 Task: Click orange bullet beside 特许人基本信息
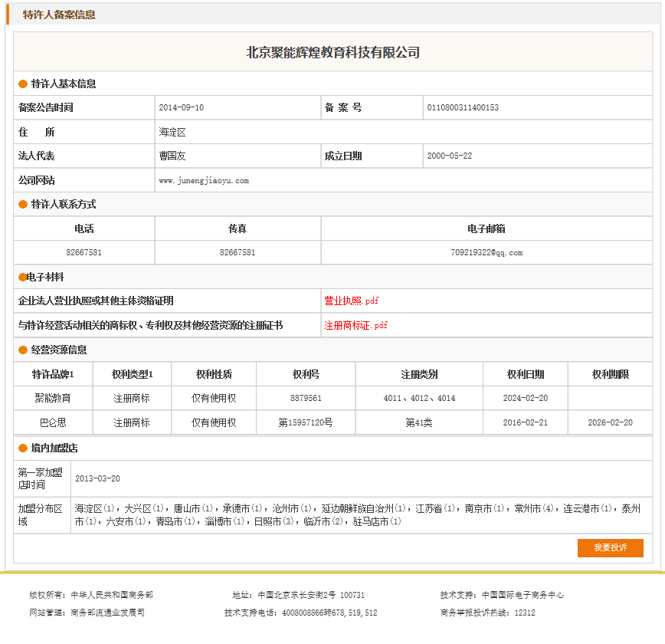23,84
